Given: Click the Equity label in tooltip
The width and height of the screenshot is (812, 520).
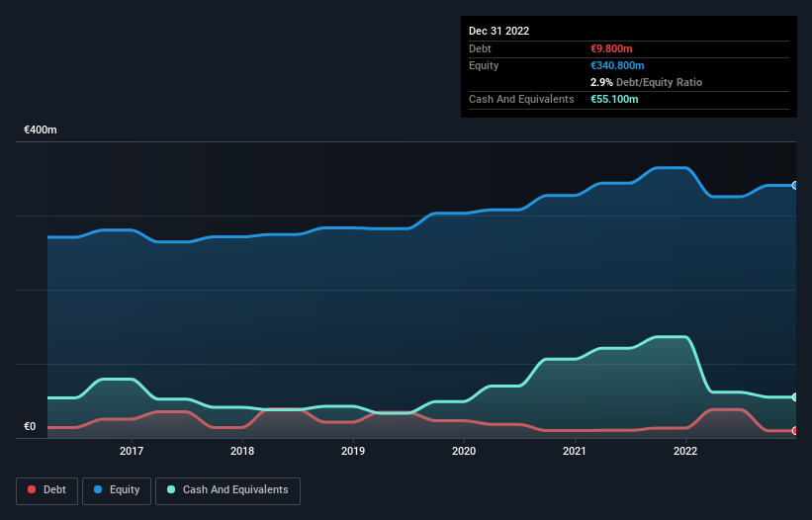Looking at the screenshot, I should [x=484, y=65].
